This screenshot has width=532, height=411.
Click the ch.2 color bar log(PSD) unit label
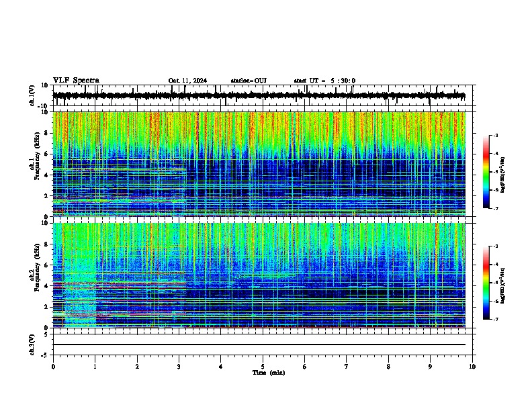(503, 285)
